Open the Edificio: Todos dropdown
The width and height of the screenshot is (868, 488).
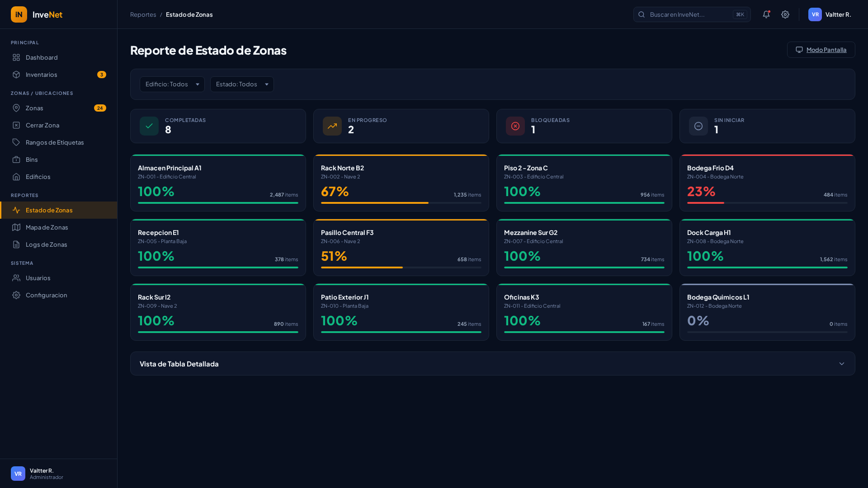point(172,84)
